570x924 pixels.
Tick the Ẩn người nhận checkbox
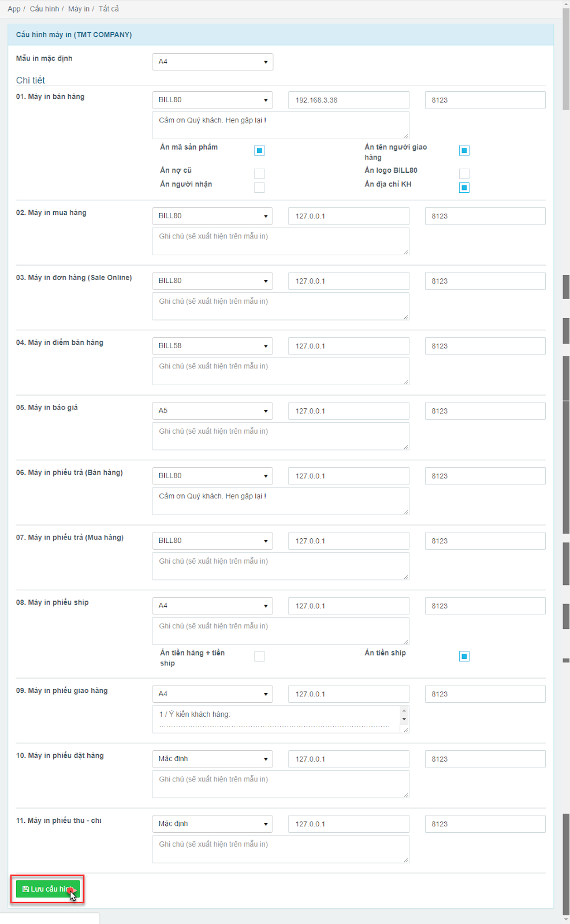(x=259, y=188)
